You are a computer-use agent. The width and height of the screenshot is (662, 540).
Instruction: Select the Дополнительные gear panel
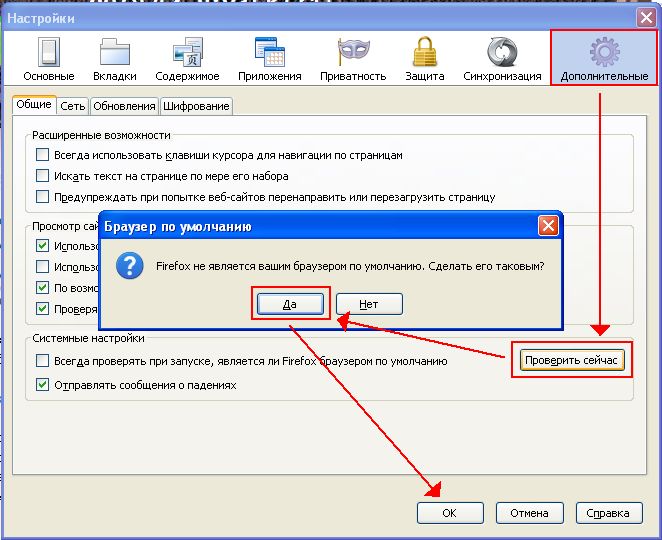[604, 58]
